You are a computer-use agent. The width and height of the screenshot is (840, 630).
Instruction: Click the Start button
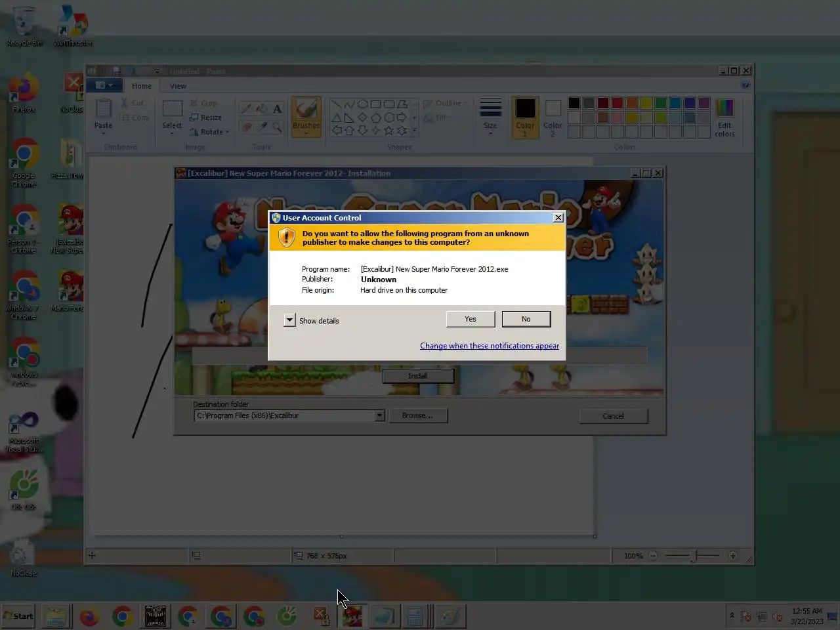pos(18,616)
